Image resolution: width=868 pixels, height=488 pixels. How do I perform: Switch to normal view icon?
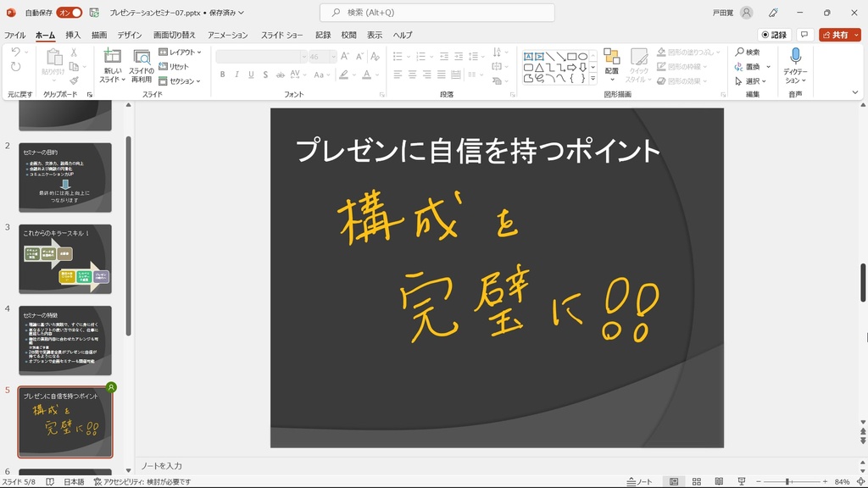[x=674, y=482]
